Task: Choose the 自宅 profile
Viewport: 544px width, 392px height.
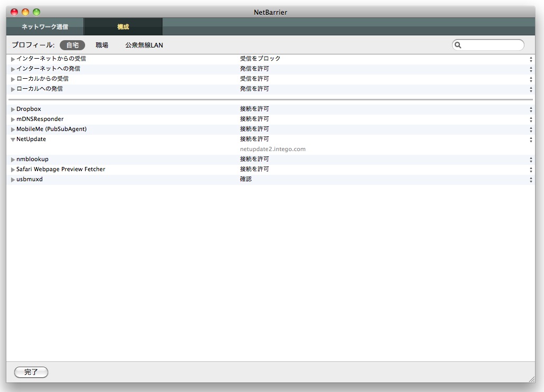Action: pyautogui.click(x=72, y=45)
